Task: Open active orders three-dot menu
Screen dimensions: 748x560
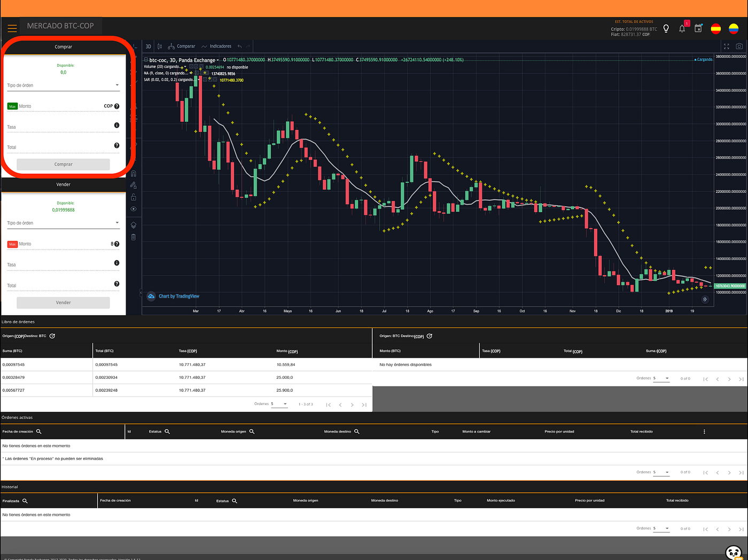Action: pyautogui.click(x=704, y=431)
